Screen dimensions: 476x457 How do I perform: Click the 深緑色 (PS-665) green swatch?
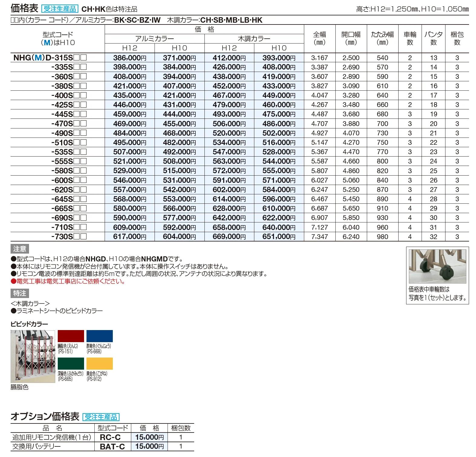(x=71, y=364)
